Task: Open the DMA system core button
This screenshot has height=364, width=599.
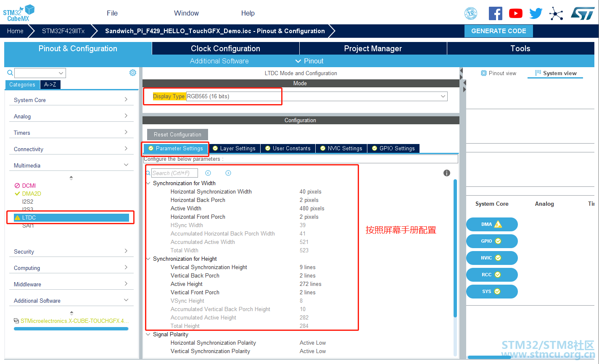Action: coord(492,224)
